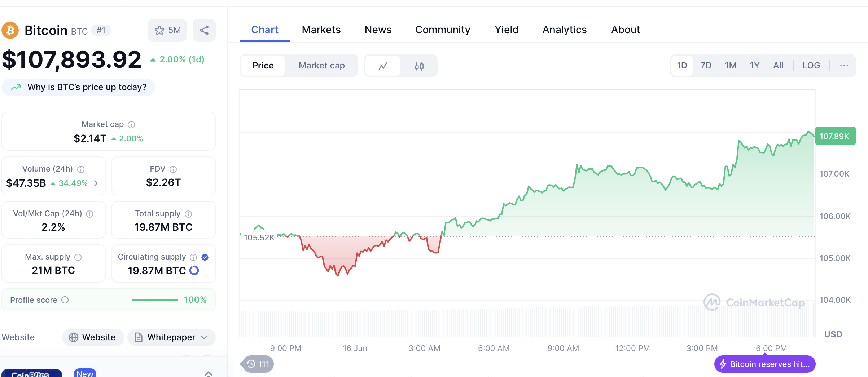Open the Markets tab
868x377 pixels.
pos(321,30)
